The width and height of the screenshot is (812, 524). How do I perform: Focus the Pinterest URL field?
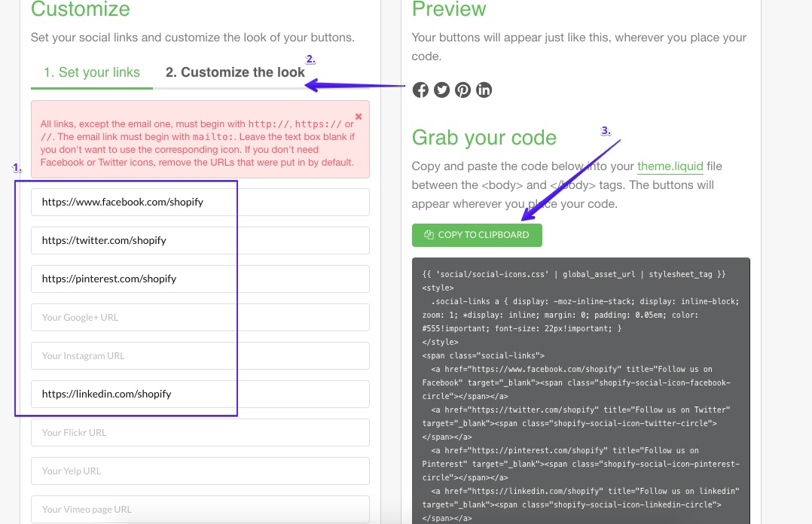pos(200,279)
